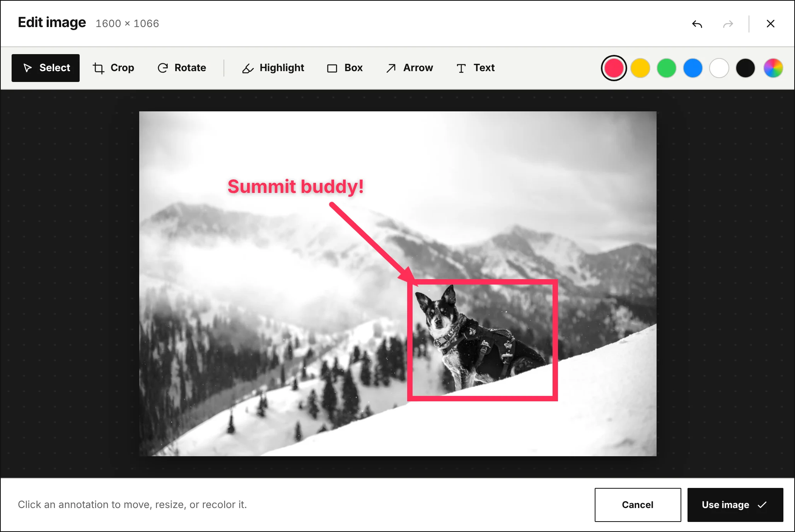Pick the Highlight tool
795x532 pixels.
(273, 68)
